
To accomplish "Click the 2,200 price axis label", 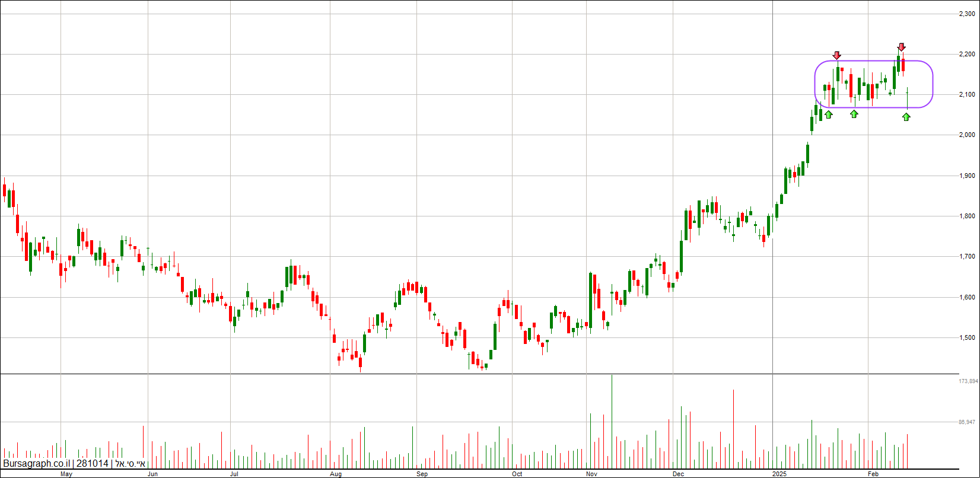I will (967, 54).
